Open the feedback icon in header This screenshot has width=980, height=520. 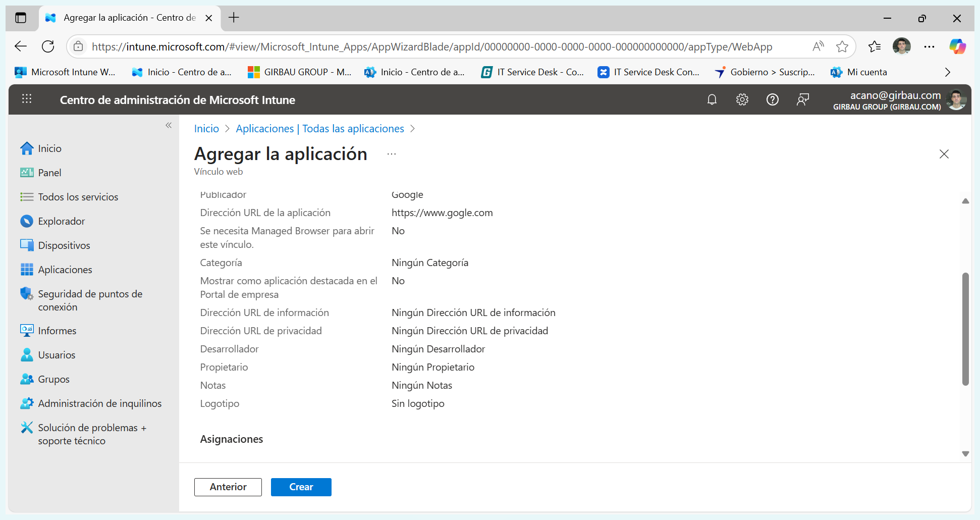pos(802,99)
